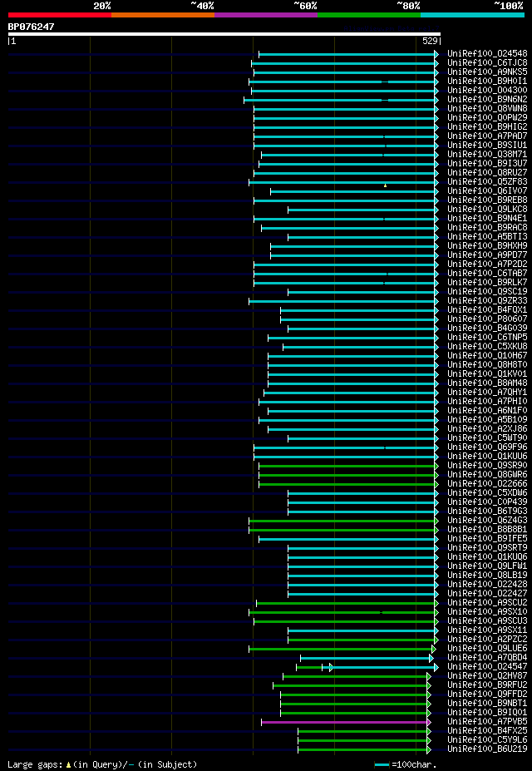The height and width of the screenshot is (771, 532).
Task: Click the green ~80% identity legend segment
Action: click(x=369, y=15)
